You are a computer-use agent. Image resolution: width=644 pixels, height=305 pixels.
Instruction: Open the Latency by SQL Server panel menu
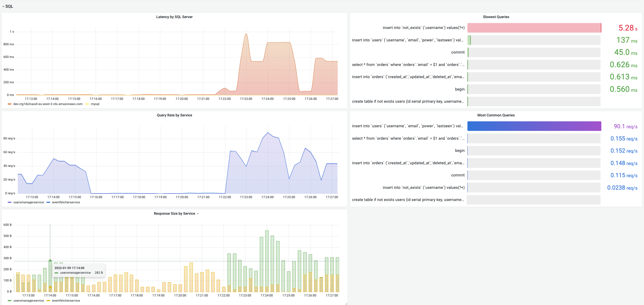174,17
